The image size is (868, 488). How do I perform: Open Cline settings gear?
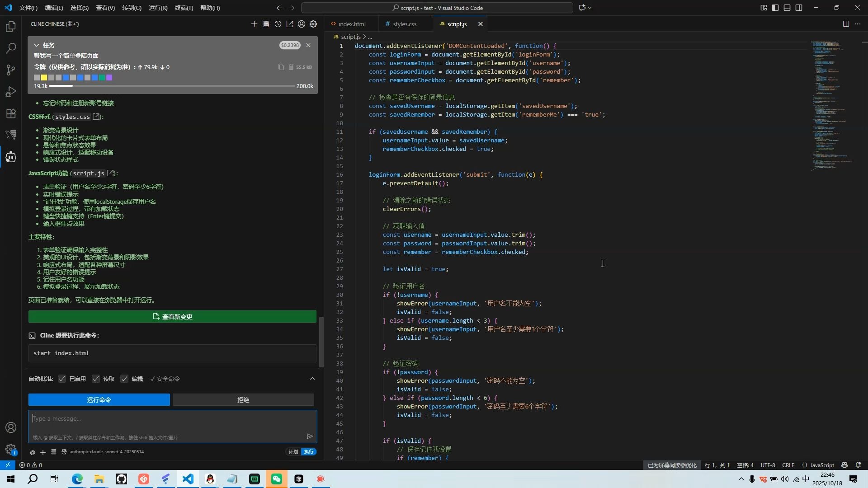313,24
